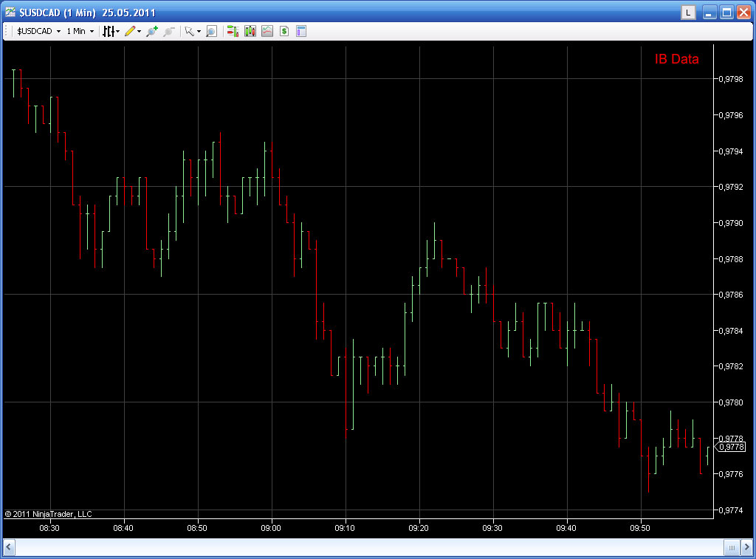Click the zoom out magnifier icon
756x559 pixels.
(169, 31)
